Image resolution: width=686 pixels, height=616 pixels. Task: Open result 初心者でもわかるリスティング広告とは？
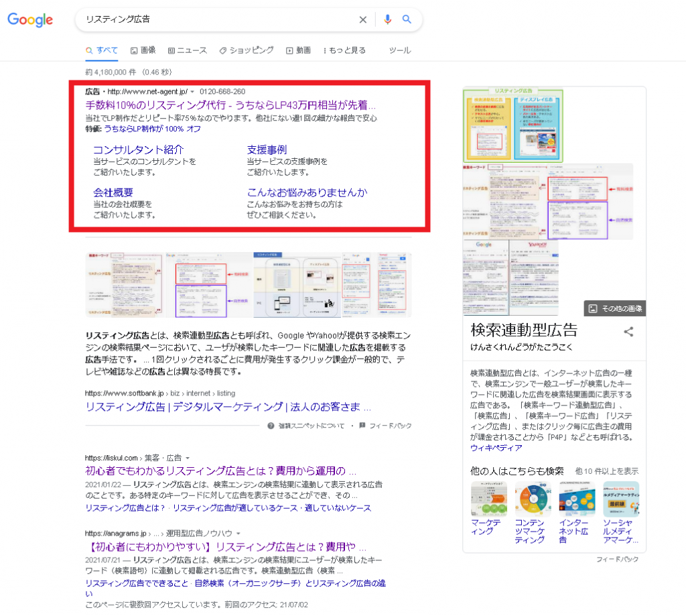(220, 471)
